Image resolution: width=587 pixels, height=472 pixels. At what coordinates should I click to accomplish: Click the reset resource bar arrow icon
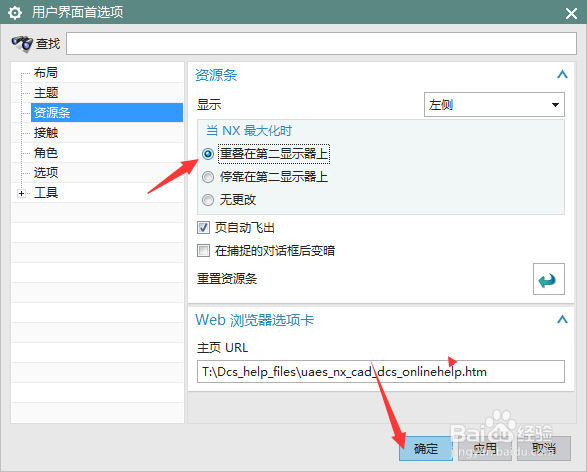(548, 279)
